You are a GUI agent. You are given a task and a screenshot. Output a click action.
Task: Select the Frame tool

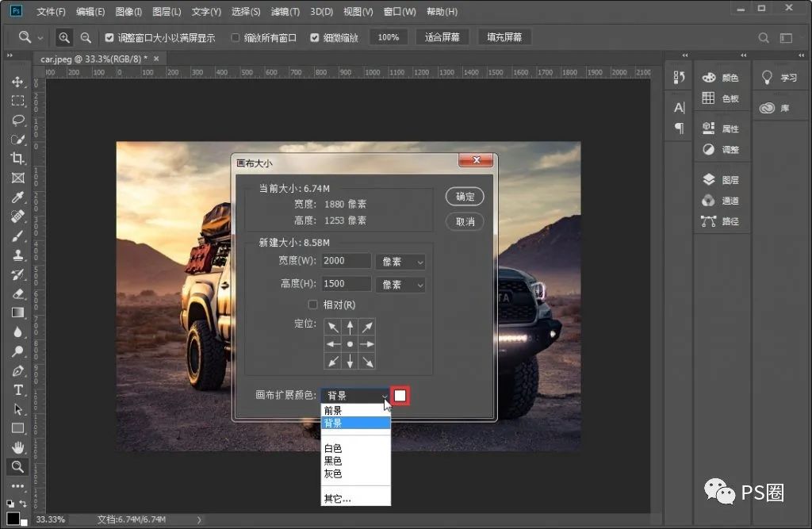click(17, 178)
